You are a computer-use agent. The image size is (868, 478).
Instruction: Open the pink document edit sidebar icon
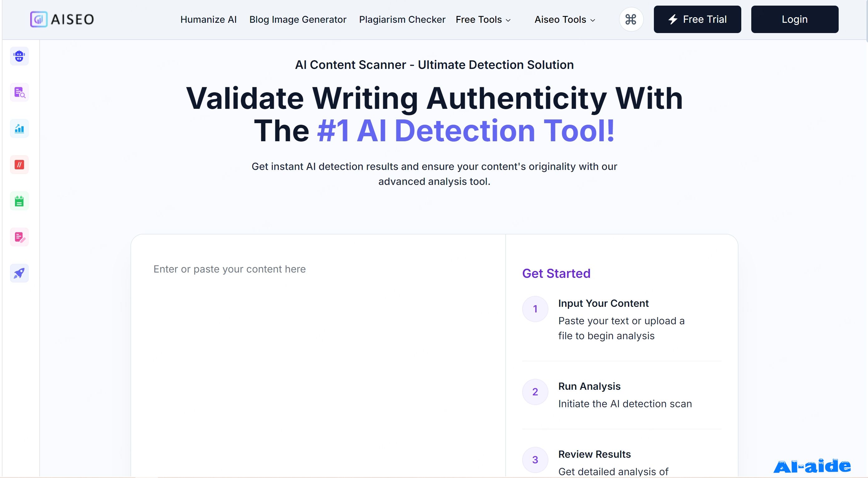click(19, 237)
